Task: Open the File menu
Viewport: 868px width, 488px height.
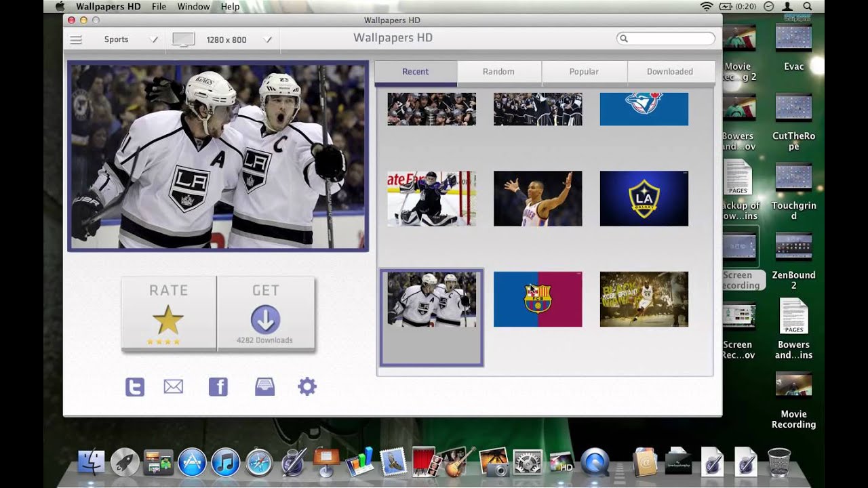Action: click(159, 7)
